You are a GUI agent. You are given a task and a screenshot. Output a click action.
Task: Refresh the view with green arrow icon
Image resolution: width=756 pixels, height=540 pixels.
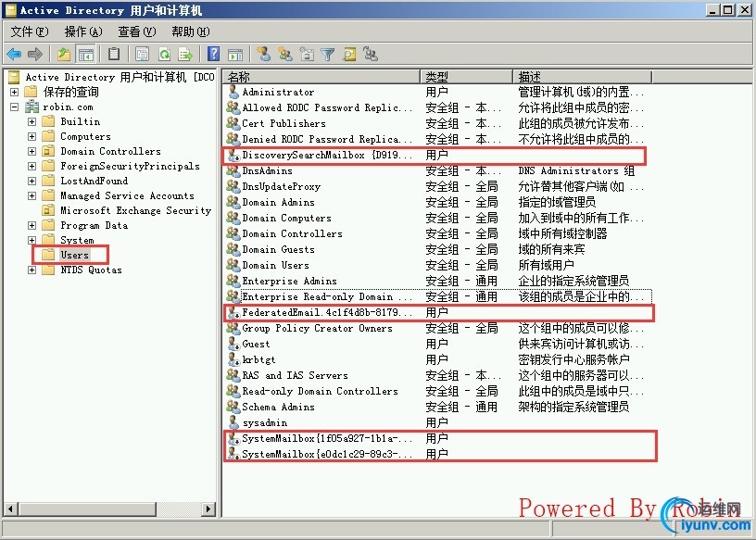[x=164, y=54]
